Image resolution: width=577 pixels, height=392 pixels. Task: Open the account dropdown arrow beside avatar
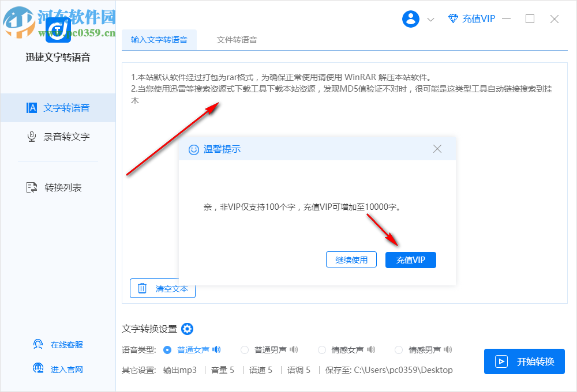click(430, 19)
